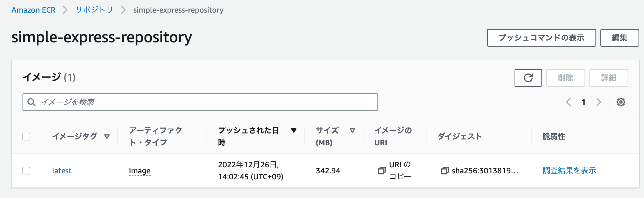644x198 pixels.
Task: Show the push commands
Action: point(541,38)
